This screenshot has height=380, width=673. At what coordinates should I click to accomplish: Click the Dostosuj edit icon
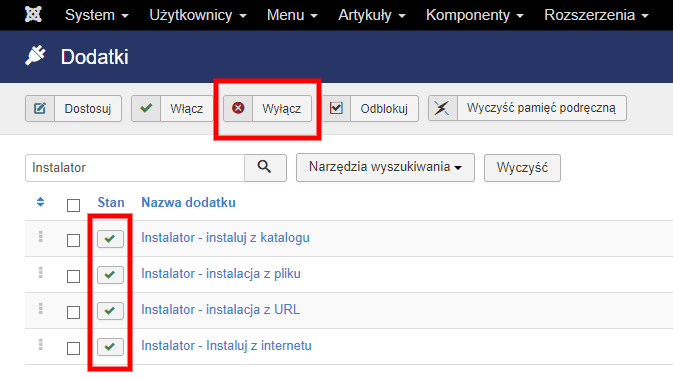(x=40, y=108)
